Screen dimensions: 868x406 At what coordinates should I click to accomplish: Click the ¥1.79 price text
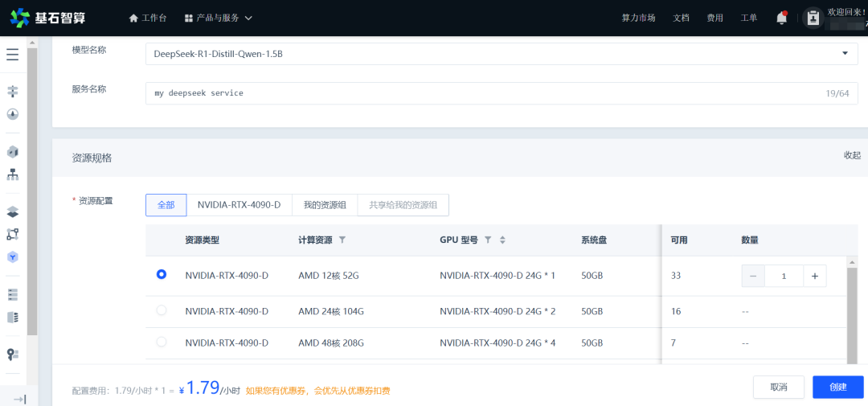199,388
